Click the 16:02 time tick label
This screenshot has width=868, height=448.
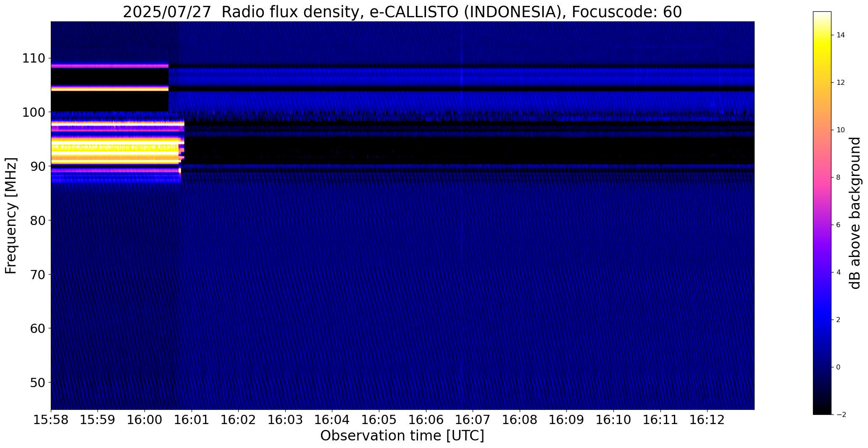(239, 419)
